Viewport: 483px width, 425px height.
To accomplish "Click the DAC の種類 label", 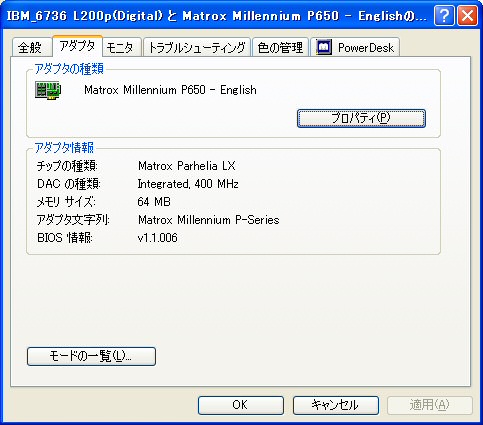I will click(x=69, y=184).
